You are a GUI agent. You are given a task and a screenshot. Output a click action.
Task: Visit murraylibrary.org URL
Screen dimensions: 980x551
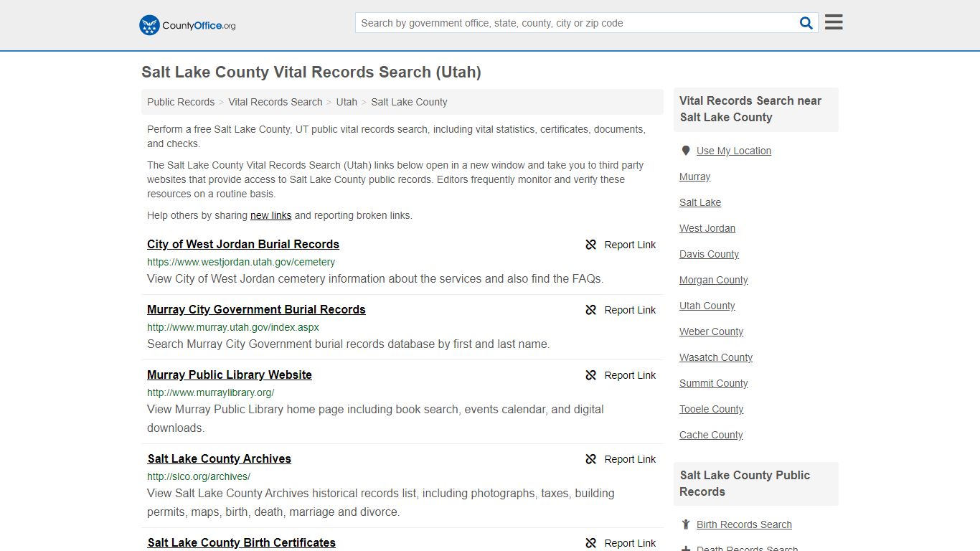(211, 392)
